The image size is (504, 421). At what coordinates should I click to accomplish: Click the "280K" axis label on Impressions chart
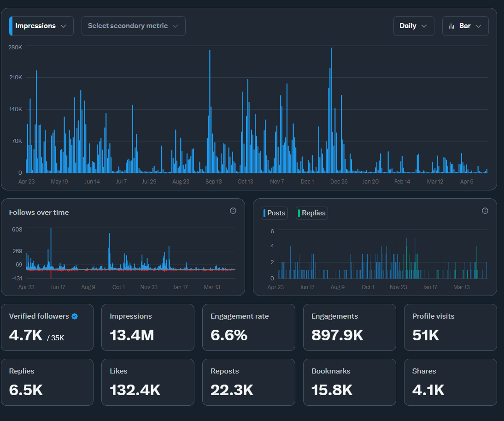coord(15,47)
